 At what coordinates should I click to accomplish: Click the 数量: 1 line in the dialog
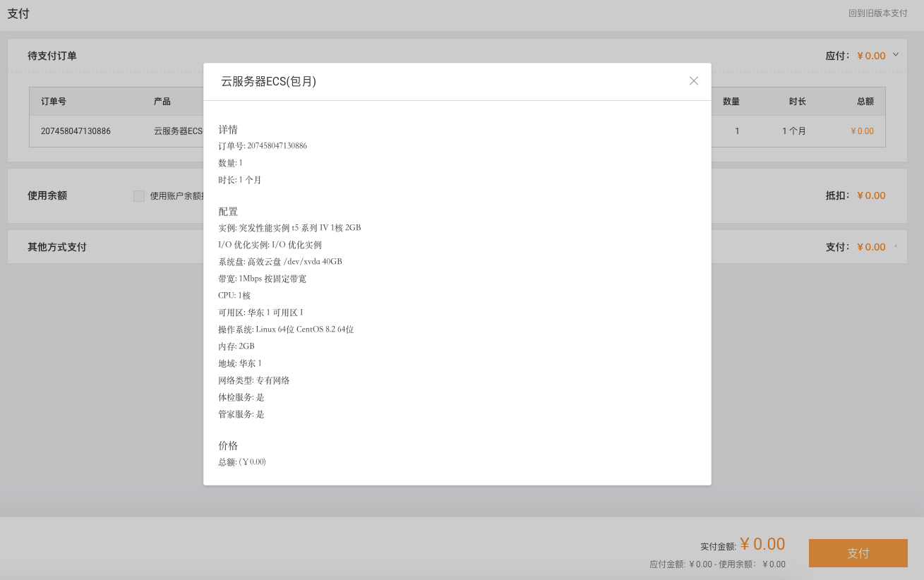click(x=230, y=163)
